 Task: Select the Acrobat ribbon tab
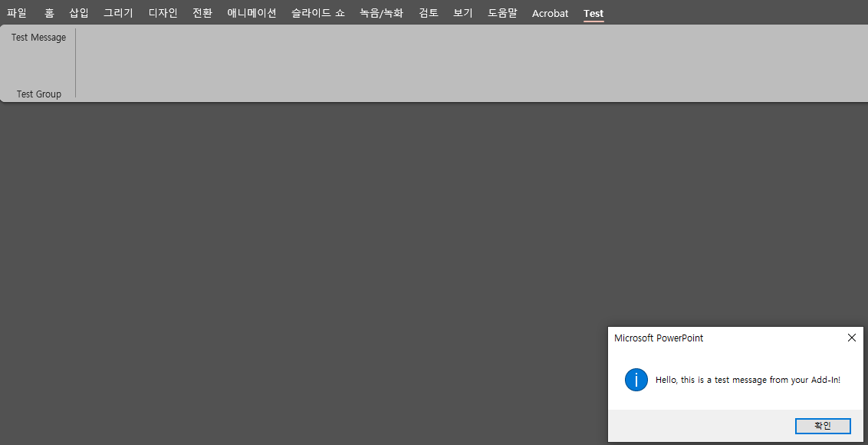(551, 13)
